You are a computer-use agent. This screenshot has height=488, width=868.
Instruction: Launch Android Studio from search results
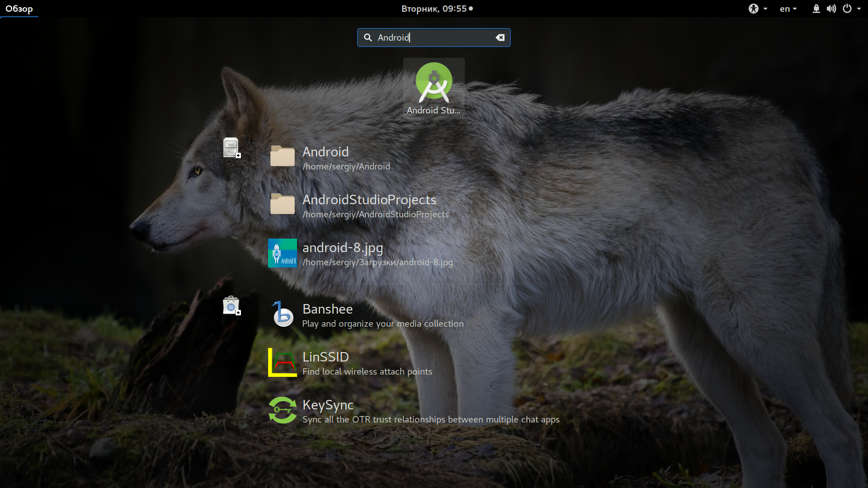point(434,88)
